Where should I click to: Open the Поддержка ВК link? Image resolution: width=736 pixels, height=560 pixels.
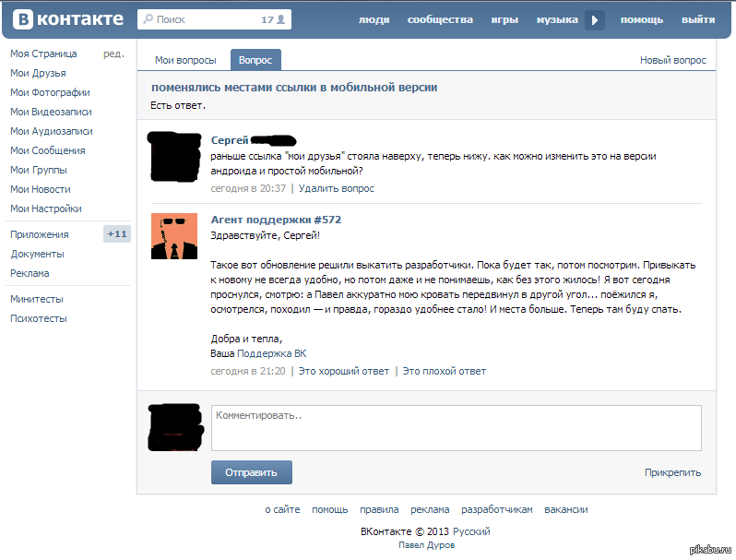coord(272,353)
